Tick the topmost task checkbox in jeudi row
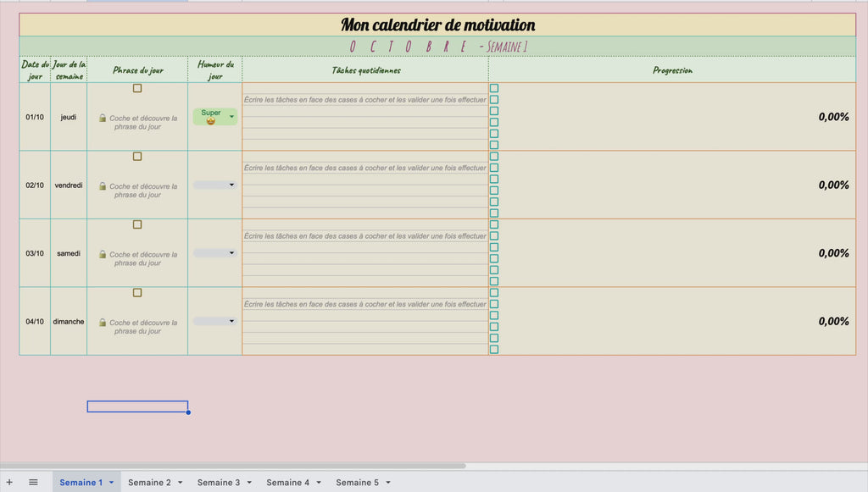This screenshot has height=492, width=868. tap(494, 88)
